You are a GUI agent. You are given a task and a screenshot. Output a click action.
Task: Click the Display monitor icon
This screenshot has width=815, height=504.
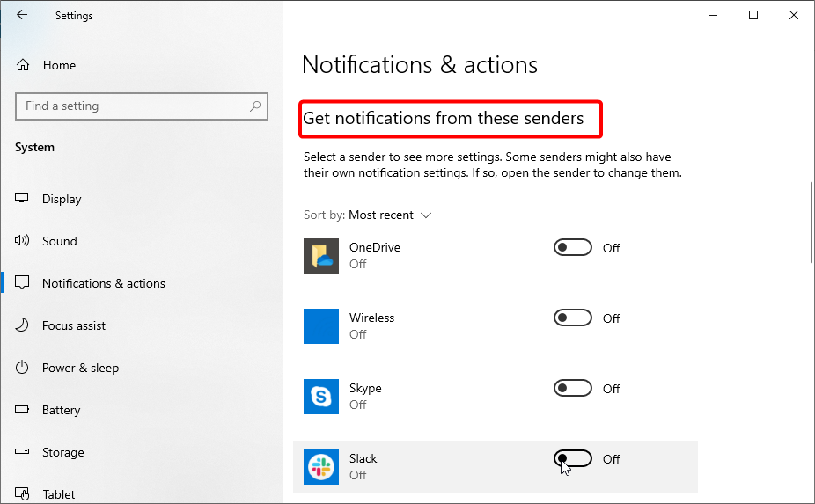22,198
